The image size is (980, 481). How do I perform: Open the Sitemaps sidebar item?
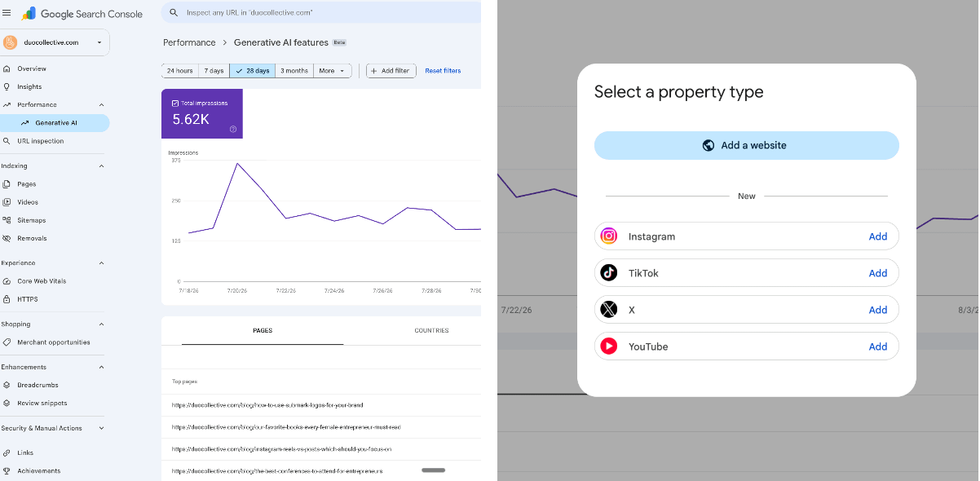pos(55,220)
